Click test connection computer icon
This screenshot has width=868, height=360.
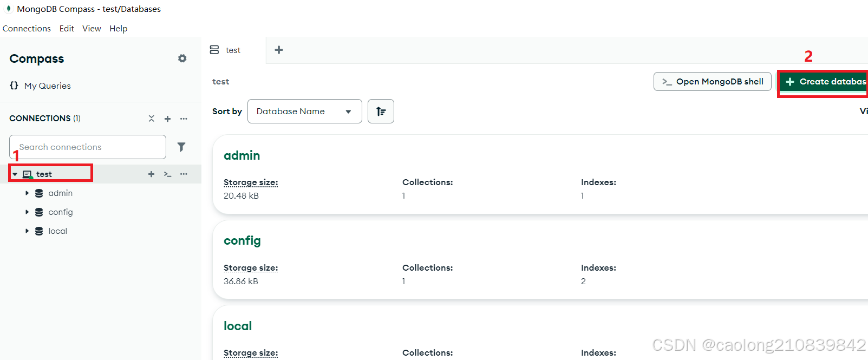tap(27, 174)
